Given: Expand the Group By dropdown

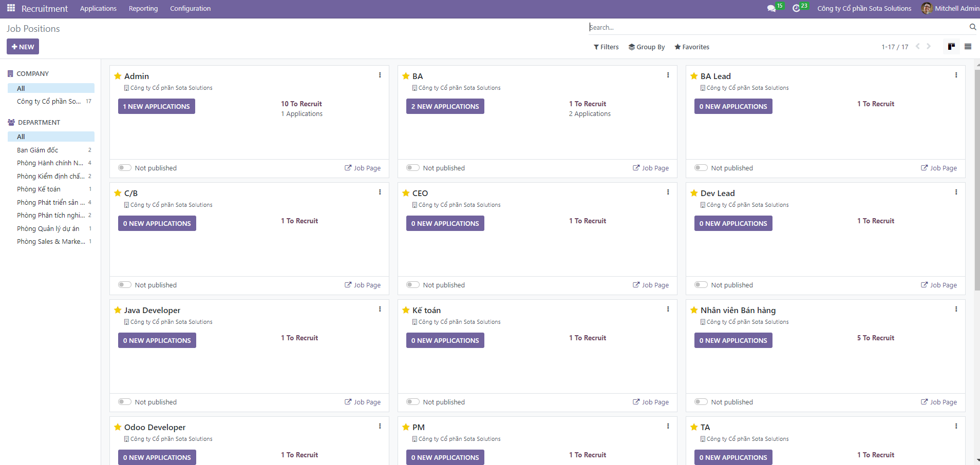Looking at the screenshot, I should point(647,47).
